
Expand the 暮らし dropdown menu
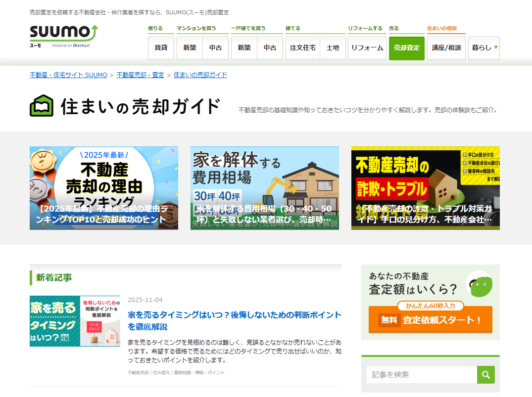point(484,48)
